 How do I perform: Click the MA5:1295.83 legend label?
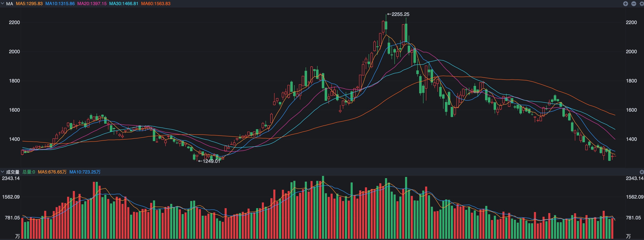point(29,4)
